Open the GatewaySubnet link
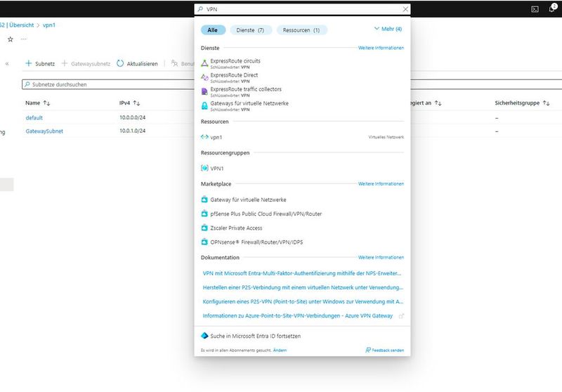The width and height of the screenshot is (562, 392). pos(44,131)
